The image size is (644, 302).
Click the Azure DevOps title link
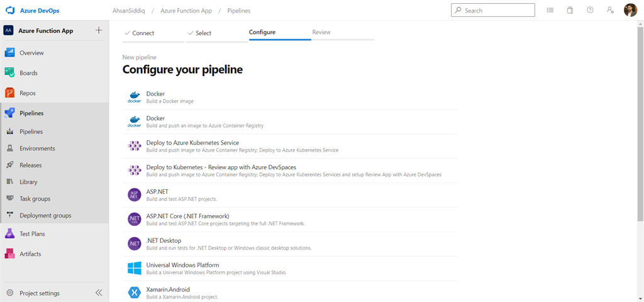click(40, 11)
